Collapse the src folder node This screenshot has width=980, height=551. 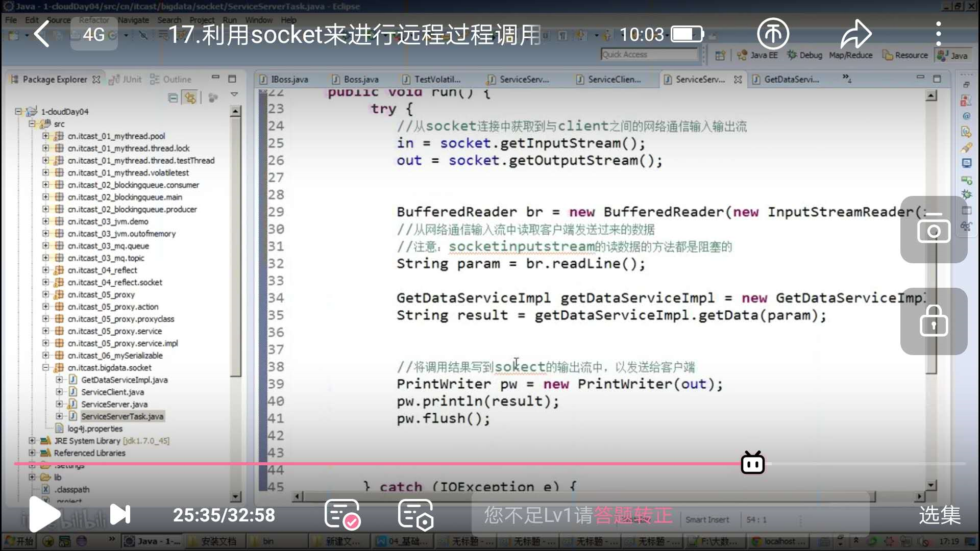click(x=32, y=123)
